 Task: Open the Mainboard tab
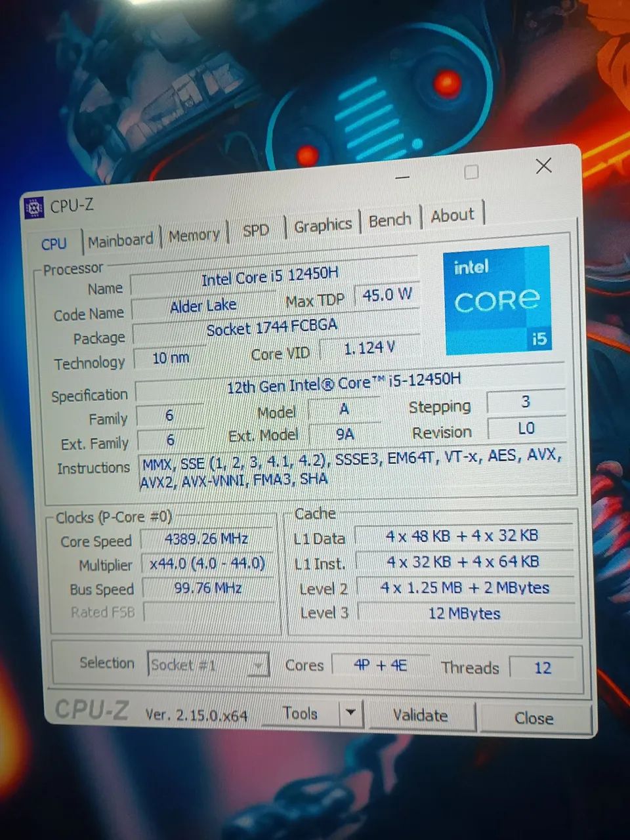click(x=121, y=240)
